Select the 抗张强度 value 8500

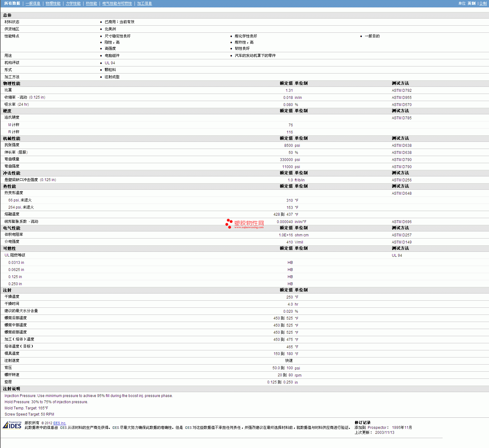tap(289, 146)
